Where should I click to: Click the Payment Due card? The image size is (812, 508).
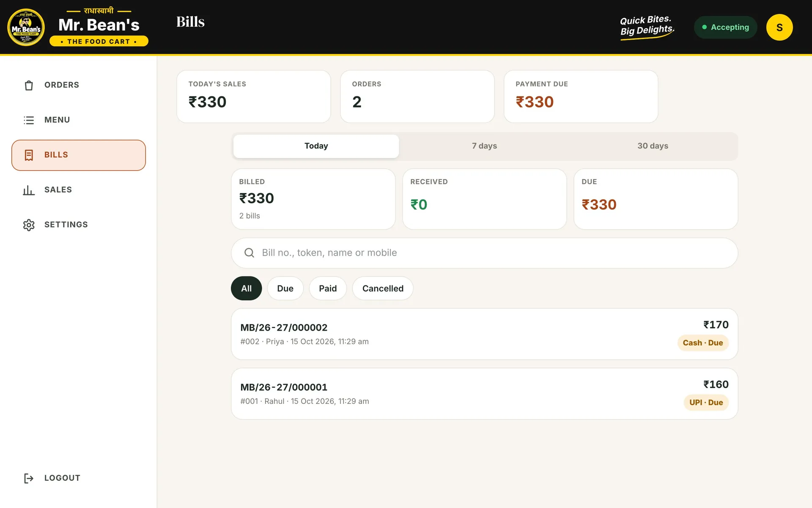581,97
